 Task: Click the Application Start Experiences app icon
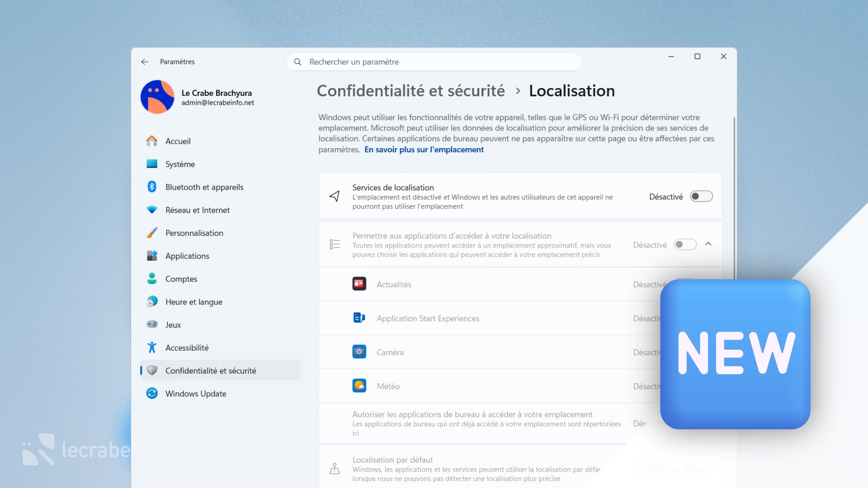tap(359, 318)
